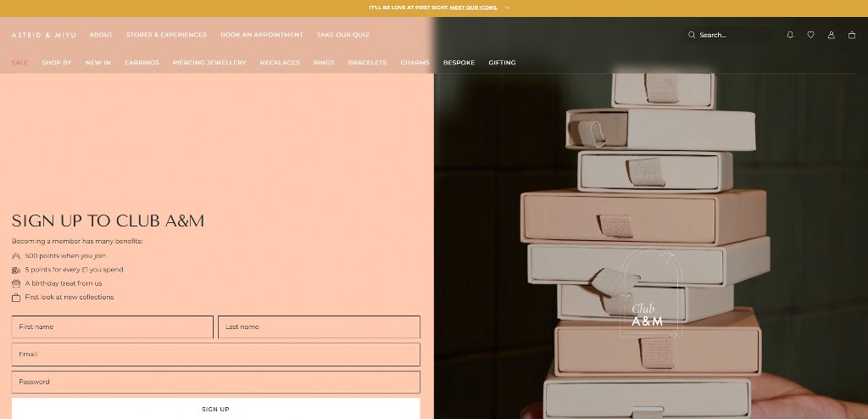This screenshot has width=868, height=419.
Task: Go to Book an Appointment
Action: [x=262, y=35]
